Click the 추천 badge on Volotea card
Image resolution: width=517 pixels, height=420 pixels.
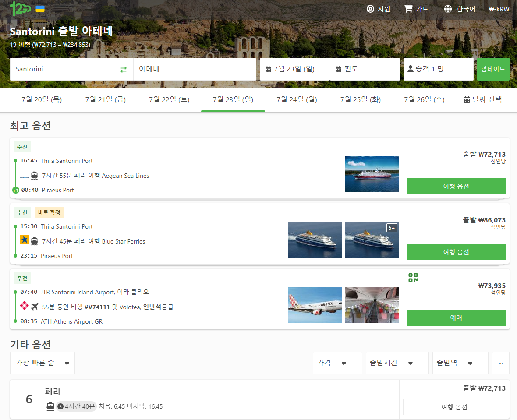[22, 278]
